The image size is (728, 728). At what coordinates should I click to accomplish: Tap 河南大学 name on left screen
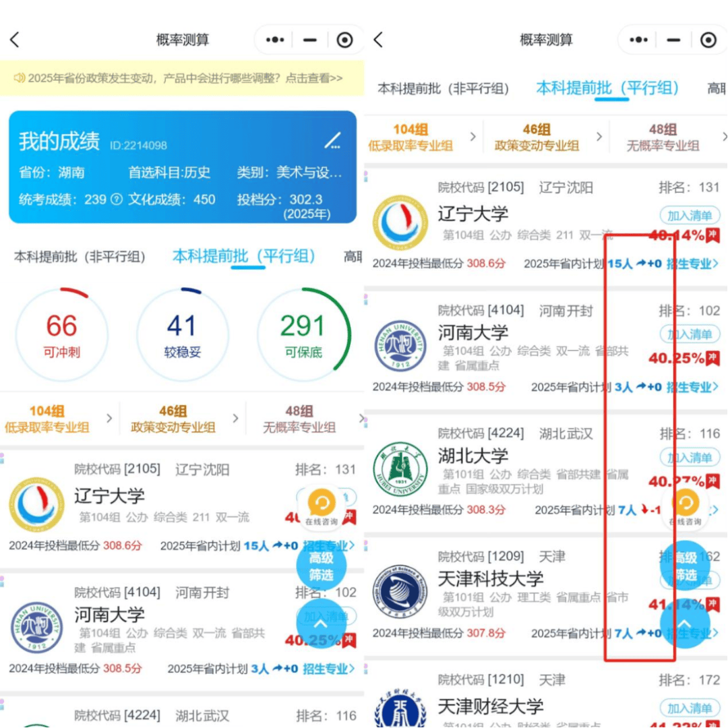[110, 615]
